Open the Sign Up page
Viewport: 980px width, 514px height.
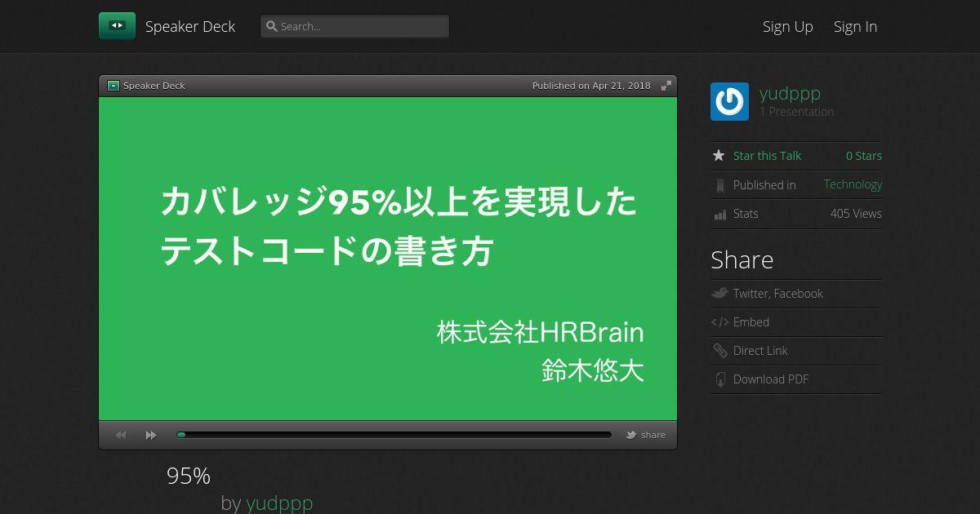pos(788,26)
